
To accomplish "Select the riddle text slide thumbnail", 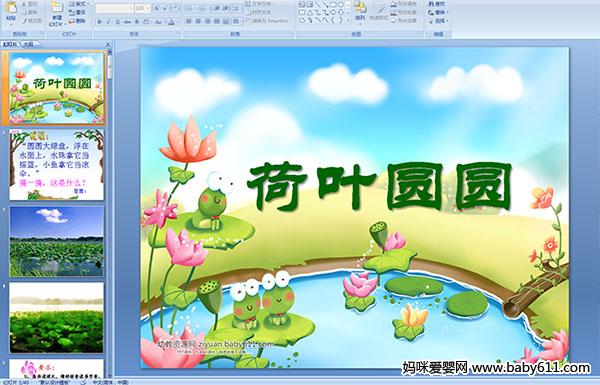I will click(57, 165).
